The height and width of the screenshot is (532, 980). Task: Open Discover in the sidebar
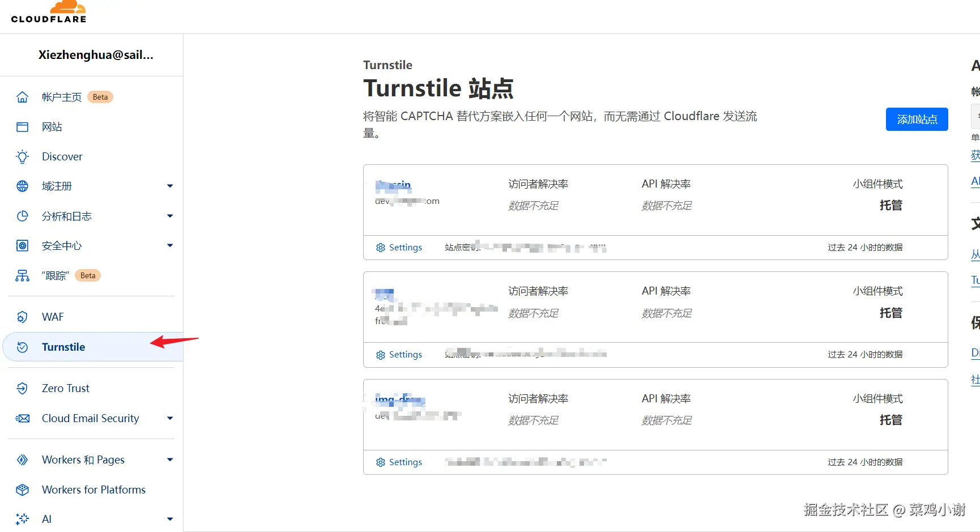(x=62, y=156)
